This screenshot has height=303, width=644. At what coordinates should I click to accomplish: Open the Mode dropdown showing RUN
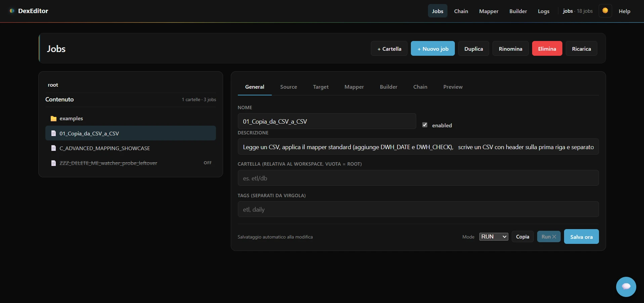[x=493, y=236]
